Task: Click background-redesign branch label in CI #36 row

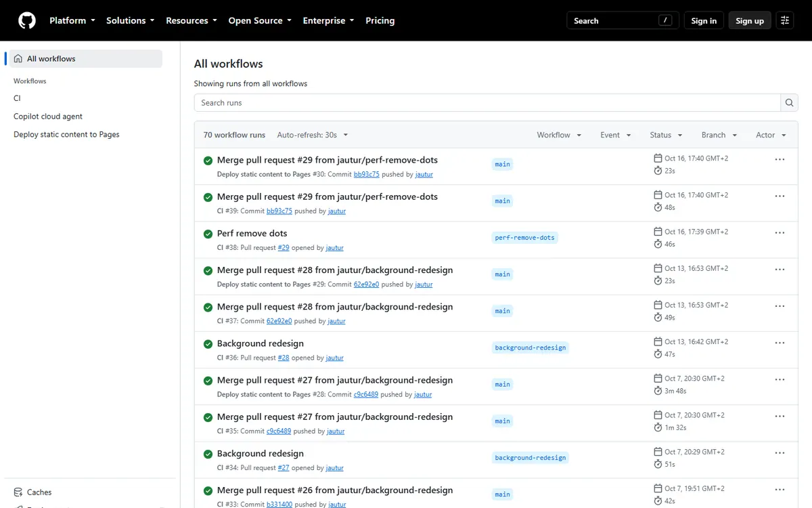Action: (531, 347)
